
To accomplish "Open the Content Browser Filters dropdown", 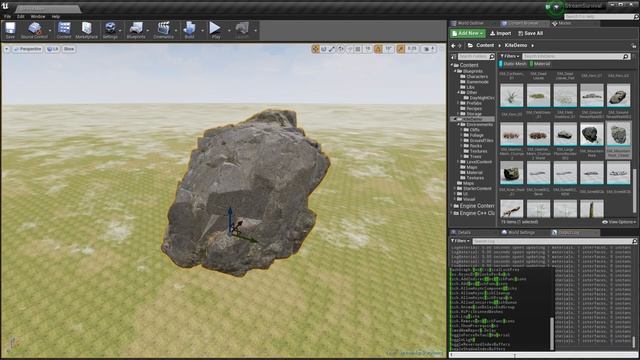I will [x=509, y=56].
